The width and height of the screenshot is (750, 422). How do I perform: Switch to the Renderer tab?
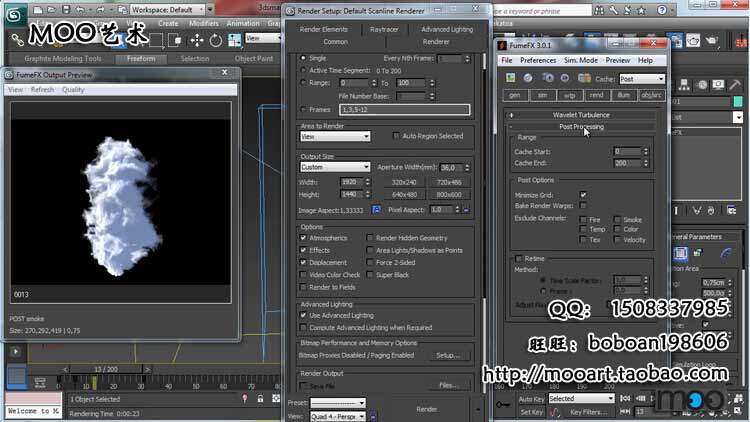click(436, 42)
